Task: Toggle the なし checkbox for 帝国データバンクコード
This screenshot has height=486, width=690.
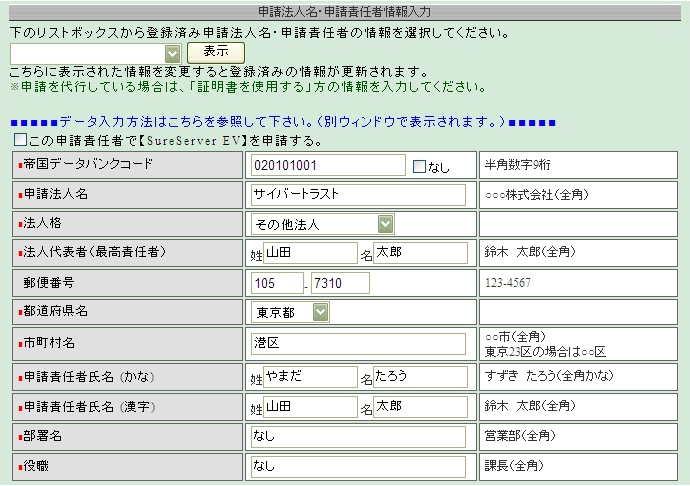Action: pos(419,166)
